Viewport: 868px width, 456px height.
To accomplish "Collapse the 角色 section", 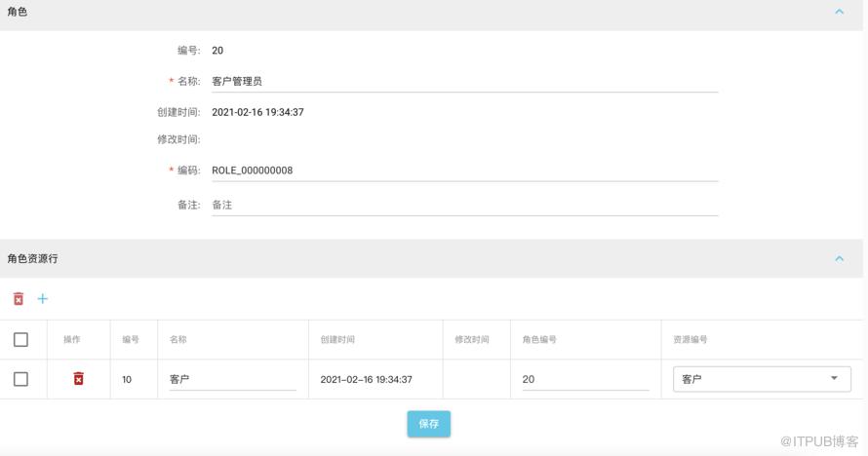I will coord(839,12).
